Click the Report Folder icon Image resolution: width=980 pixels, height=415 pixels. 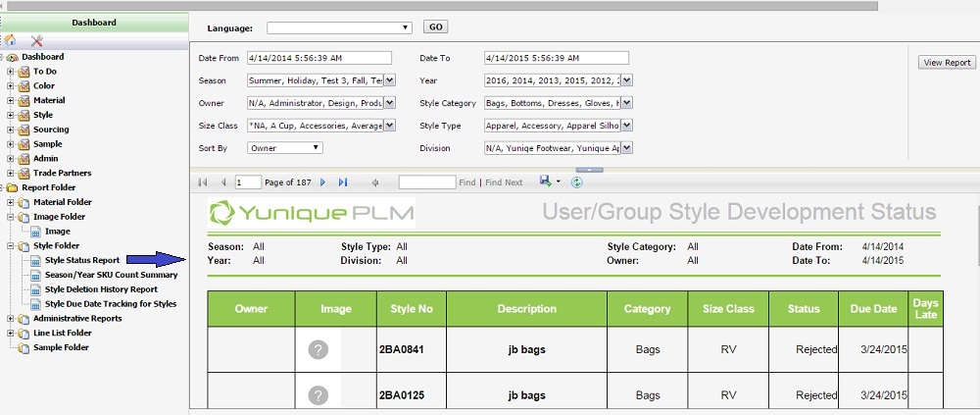click(13, 187)
